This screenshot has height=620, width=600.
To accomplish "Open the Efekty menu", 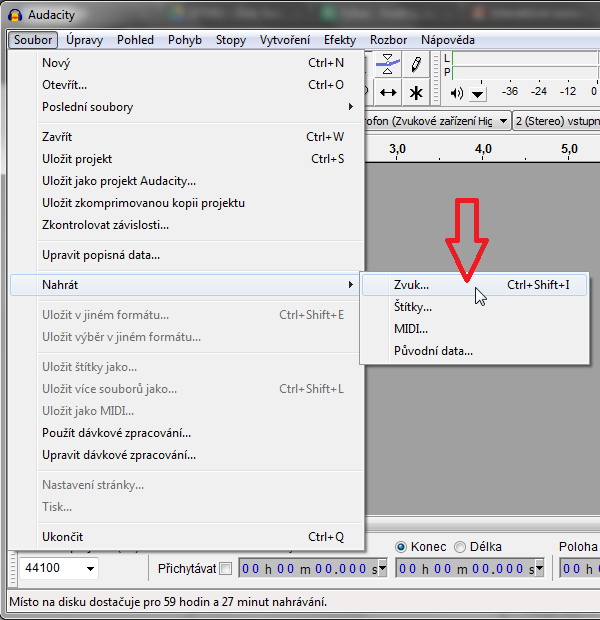I will coord(340,40).
